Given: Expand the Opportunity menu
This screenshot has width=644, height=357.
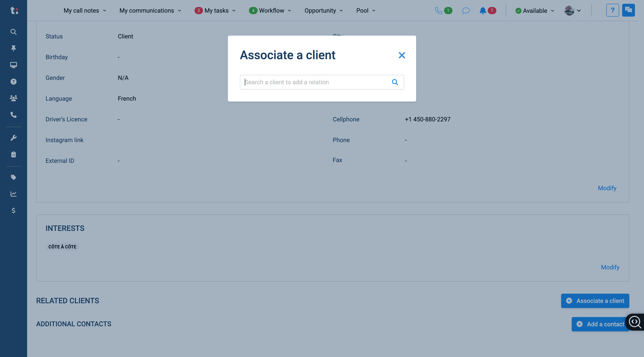Looking at the screenshot, I should point(324,11).
